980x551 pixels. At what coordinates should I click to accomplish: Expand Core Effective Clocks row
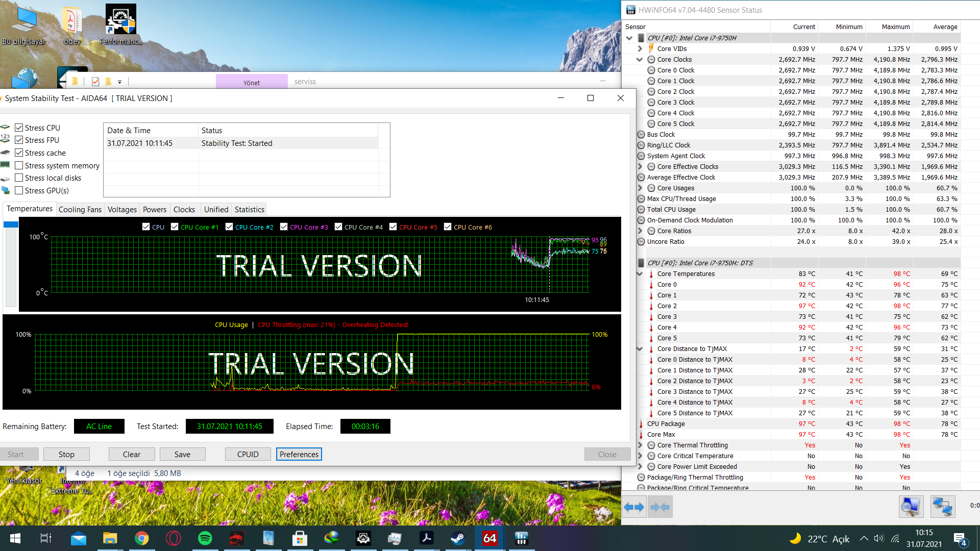[x=640, y=167]
